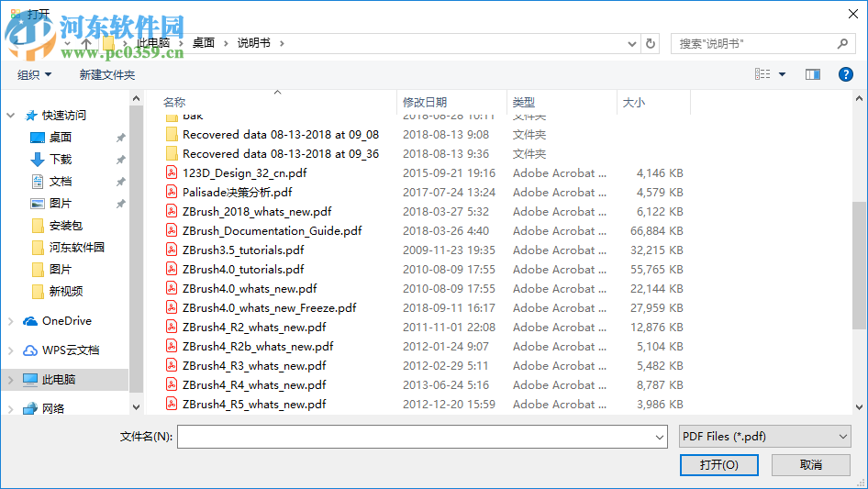Go up one folder level arrow
This screenshot has height=489, width=868.
(86, 43)
